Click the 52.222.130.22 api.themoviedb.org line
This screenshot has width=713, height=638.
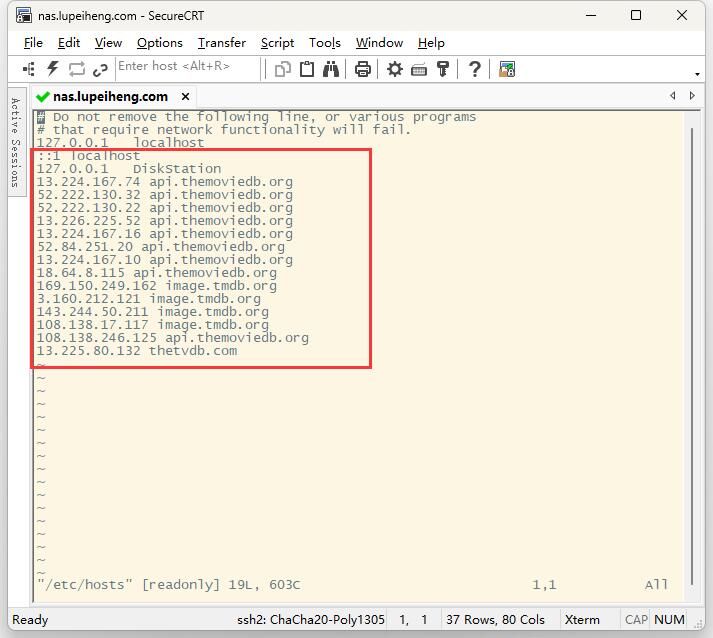[165, 208]
